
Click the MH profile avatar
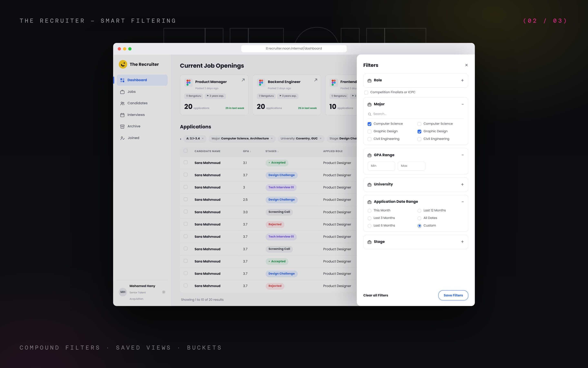coord(123,292)
